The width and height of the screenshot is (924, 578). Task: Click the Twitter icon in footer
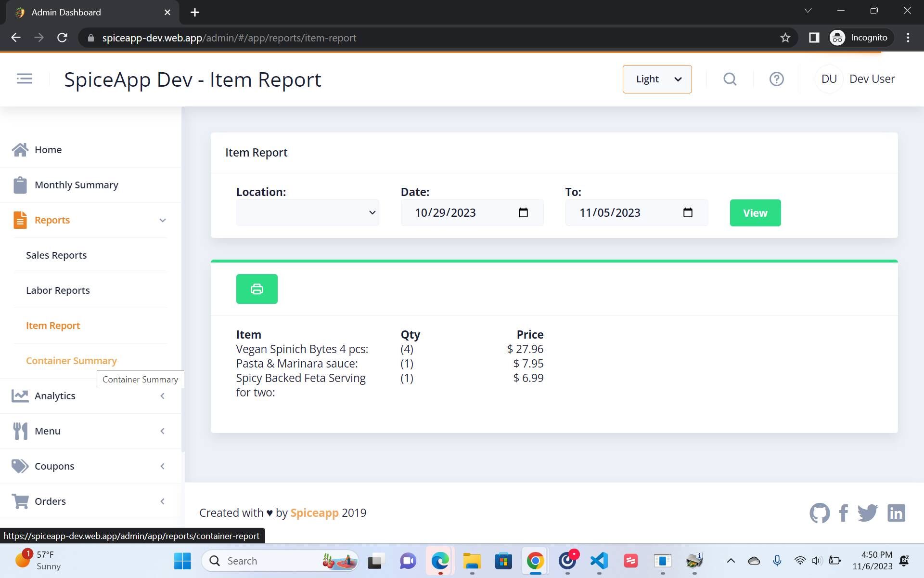pos(867,513)
